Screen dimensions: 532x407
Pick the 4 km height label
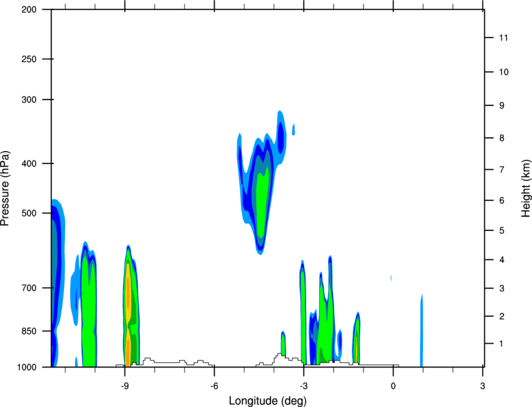pyautogui.click(x=501, y=260)
